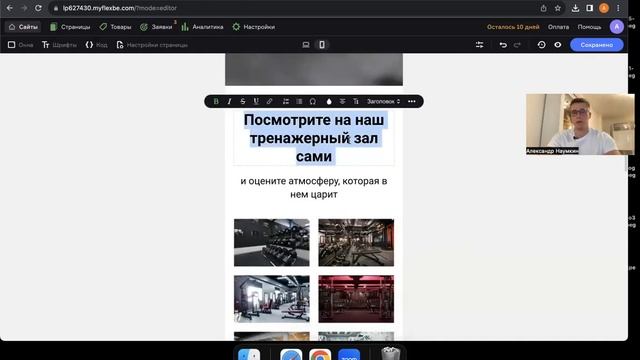Open the Настройки menu
The width and height of the screenshot is (640, 360).
[x=253, y=27]
